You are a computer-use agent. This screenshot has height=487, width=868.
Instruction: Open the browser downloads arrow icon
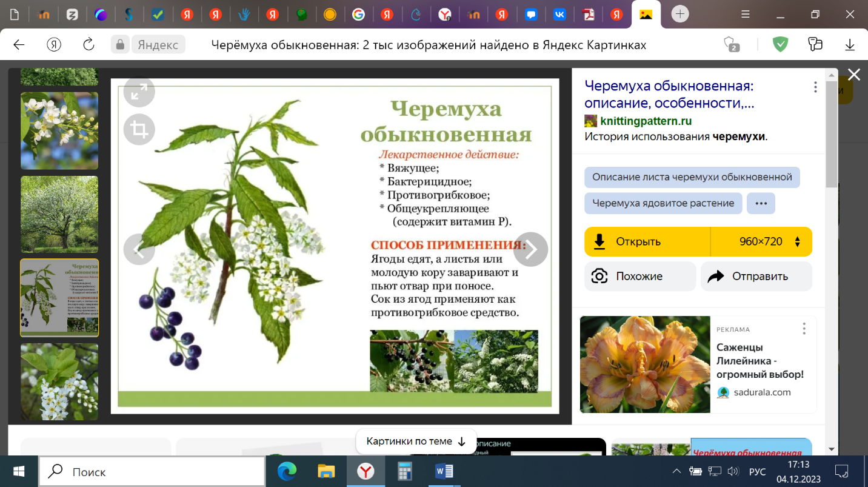click(x=850, y=45)
